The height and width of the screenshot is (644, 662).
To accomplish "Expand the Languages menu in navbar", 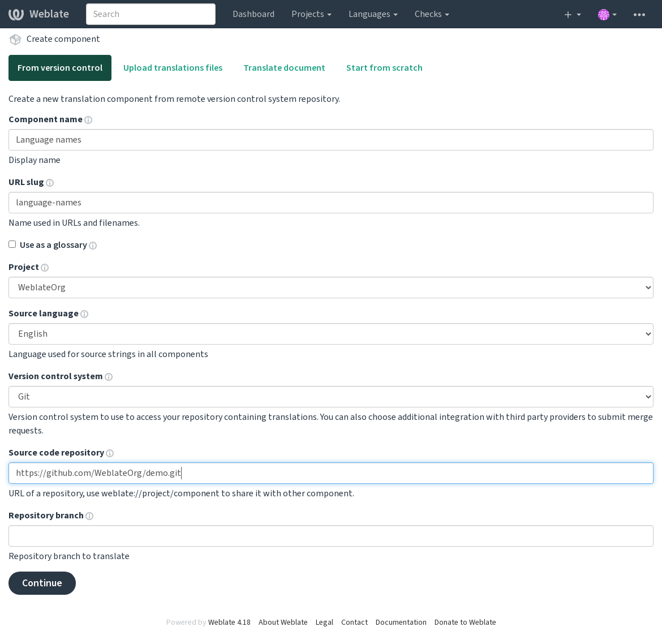I will 373,14.
